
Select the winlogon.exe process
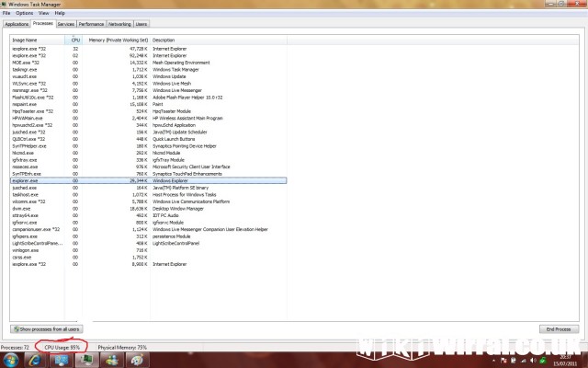(x=149, y=250)
